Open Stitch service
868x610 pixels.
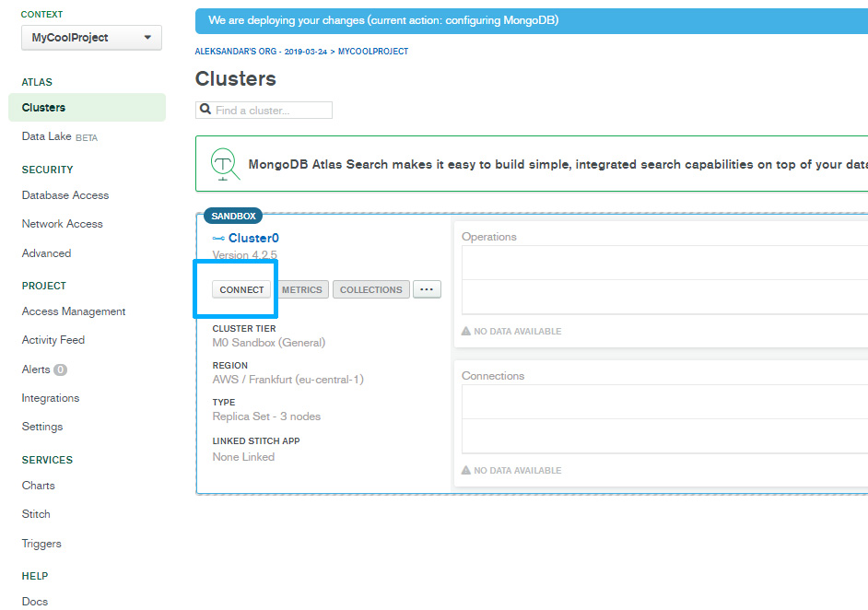point(36,514)
